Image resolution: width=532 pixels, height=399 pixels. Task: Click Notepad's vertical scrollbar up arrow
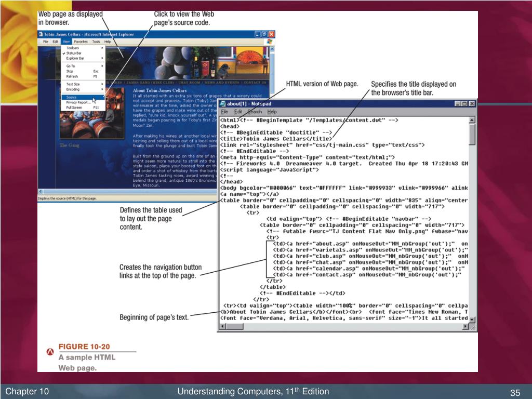[472, 120]
